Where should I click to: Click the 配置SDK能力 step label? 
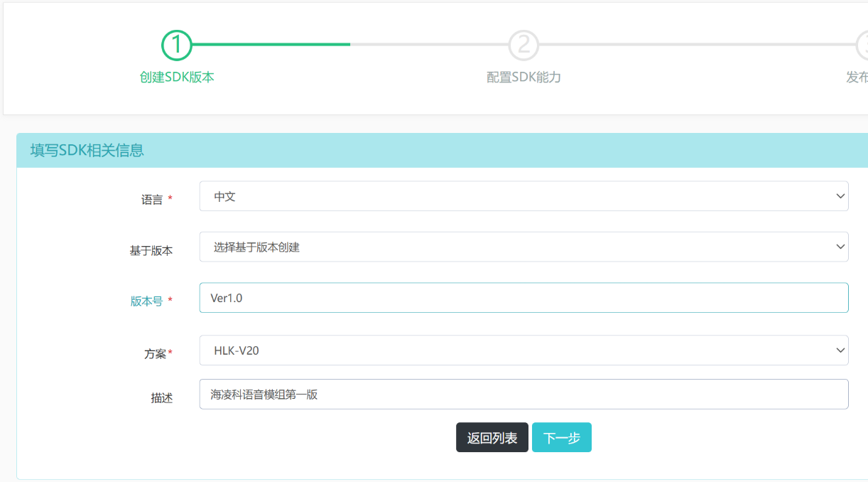pyautogui.click(x=523, y=76)
